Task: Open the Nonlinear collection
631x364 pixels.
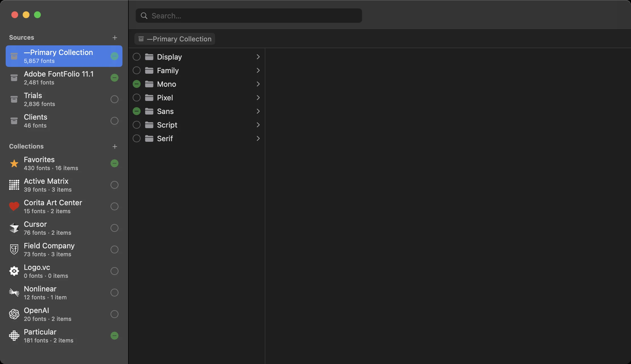Action: pos(64,293)
